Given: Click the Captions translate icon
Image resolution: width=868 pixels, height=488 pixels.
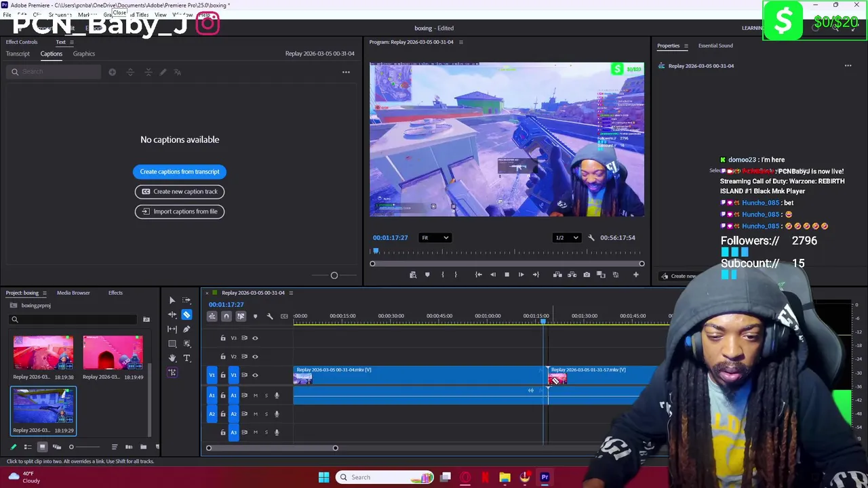Looking at the screenshot, I should point(178,72).
